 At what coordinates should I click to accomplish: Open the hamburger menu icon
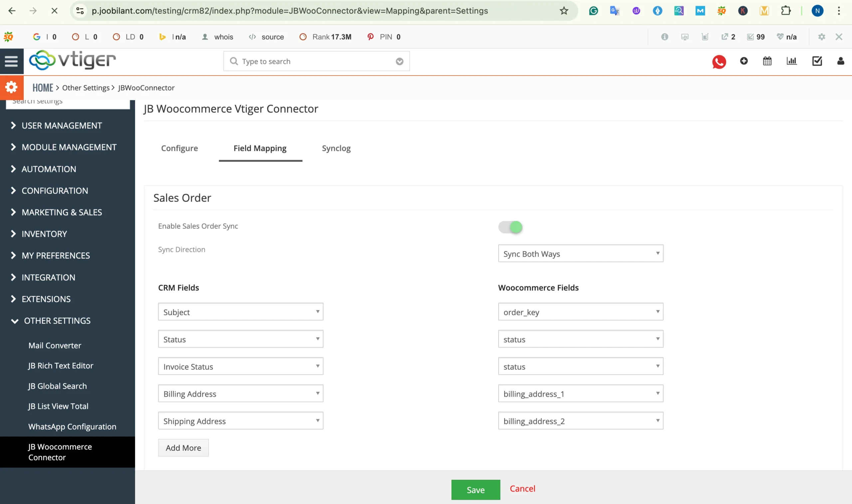click(x=11, y=61)
